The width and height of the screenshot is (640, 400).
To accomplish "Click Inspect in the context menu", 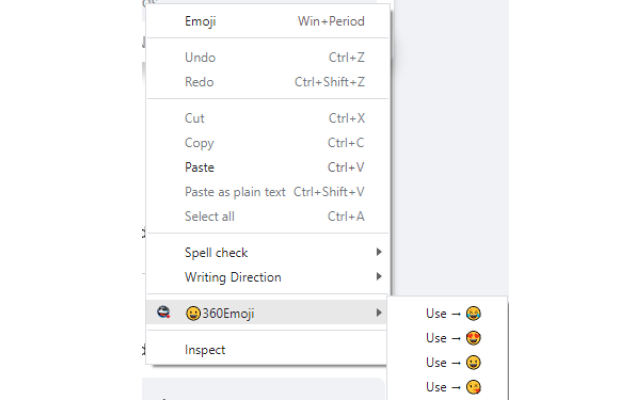I will pyautogui.click(x=267, y=350).
